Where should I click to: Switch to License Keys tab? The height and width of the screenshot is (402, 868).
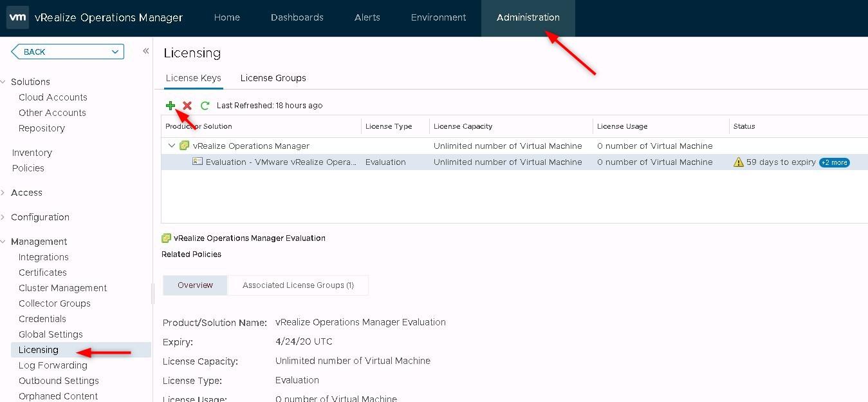pyautogui.click(x=194, y=78)
